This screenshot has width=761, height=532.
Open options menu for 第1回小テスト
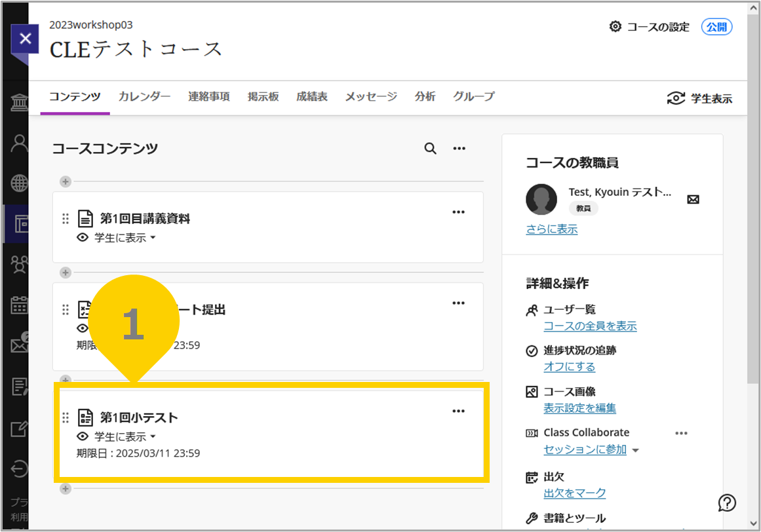(x=459, y=411)
